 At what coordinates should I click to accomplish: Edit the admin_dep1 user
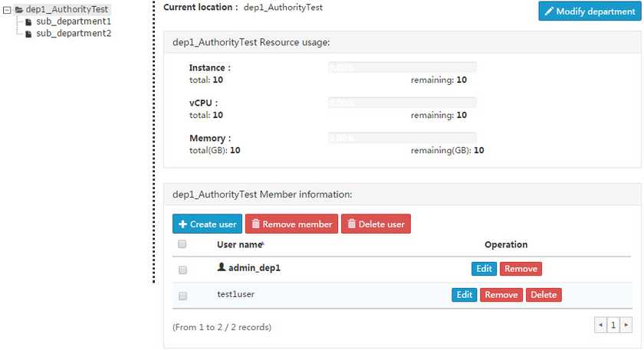(x=484, y=269)
